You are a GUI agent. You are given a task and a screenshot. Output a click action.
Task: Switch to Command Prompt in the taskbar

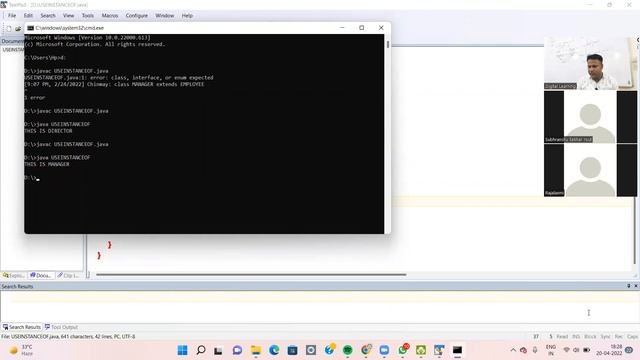point(457,350)
